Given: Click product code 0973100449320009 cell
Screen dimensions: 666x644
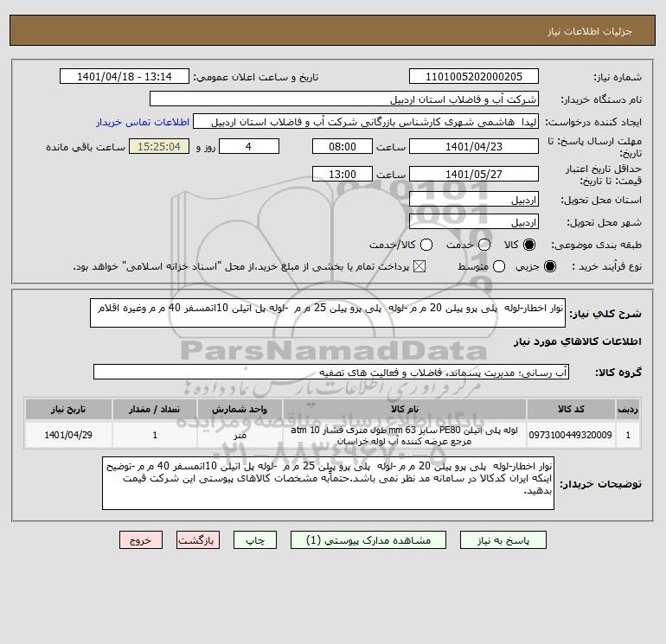Looking at the screenshot, I should 571,435.
